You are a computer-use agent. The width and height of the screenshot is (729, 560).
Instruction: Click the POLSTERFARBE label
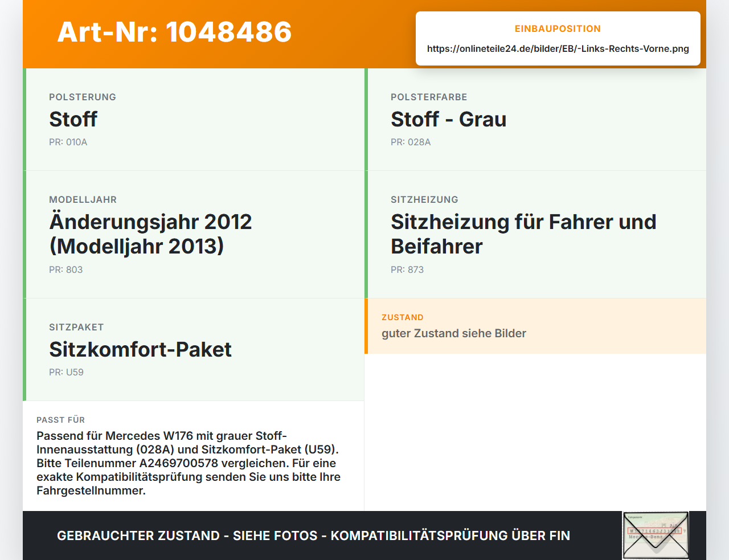pos(429,97)
